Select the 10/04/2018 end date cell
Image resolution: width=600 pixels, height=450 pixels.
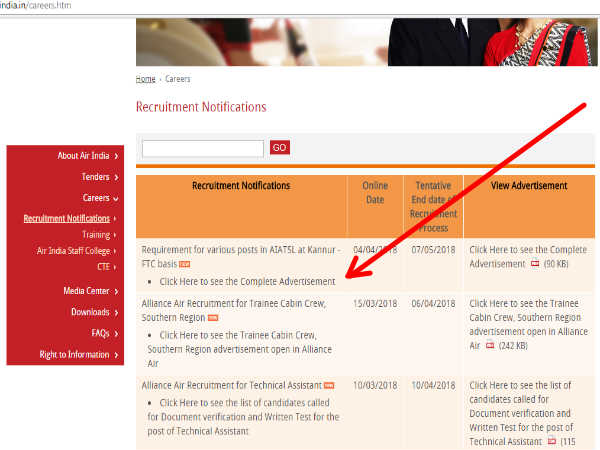pos(433,385)
